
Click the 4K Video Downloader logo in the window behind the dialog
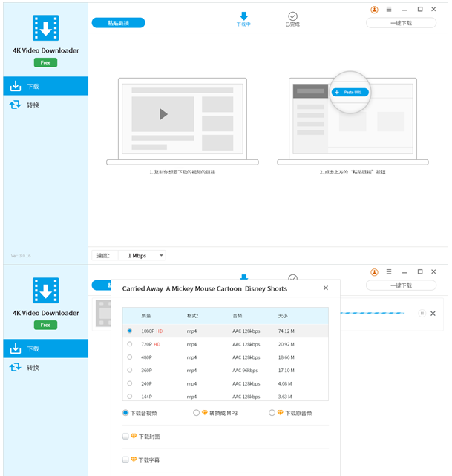point(45,290)
